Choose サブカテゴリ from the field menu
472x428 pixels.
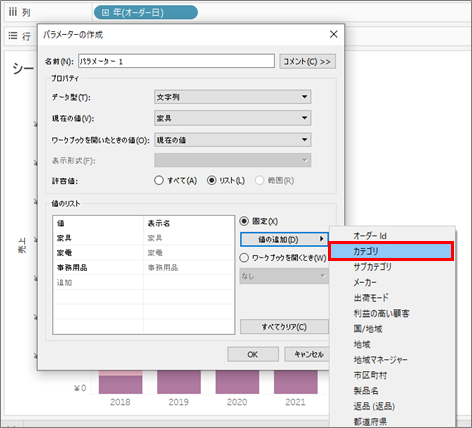click(392, 267)
